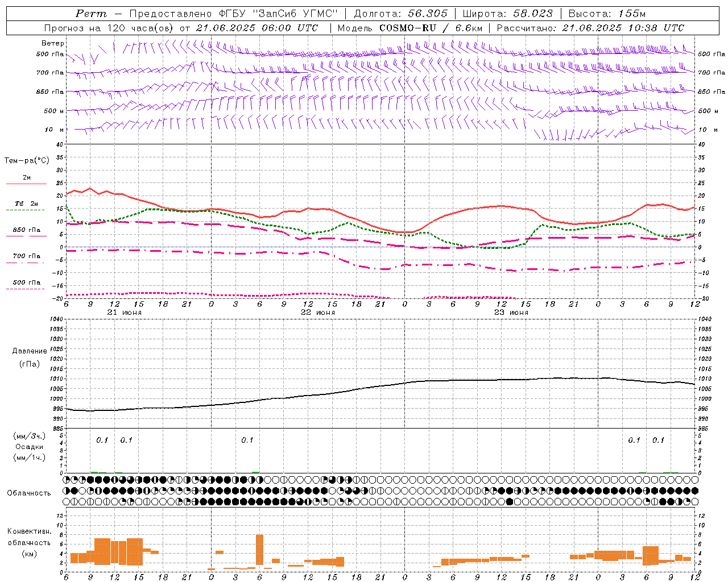728x582 pixels.
Task: Click the "(мм/3ч.)" precipitation unit label
Action: coord(30,436)
